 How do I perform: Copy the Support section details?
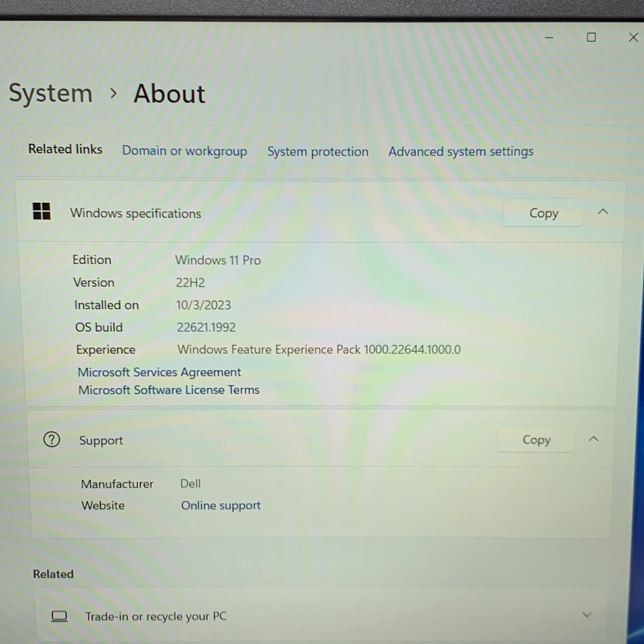(x=536, y=440)
